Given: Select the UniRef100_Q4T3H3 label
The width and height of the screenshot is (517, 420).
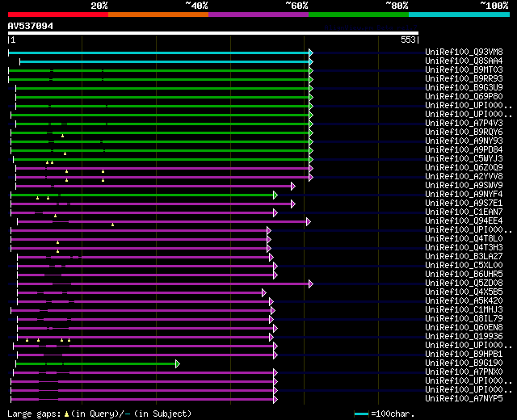Looking at the screenshot, I should click(464, 248).
